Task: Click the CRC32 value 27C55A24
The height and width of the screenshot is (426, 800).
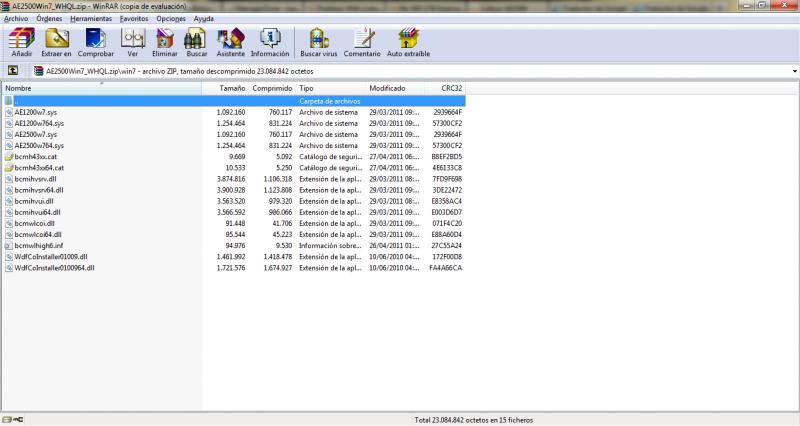Action: (446, 245)
